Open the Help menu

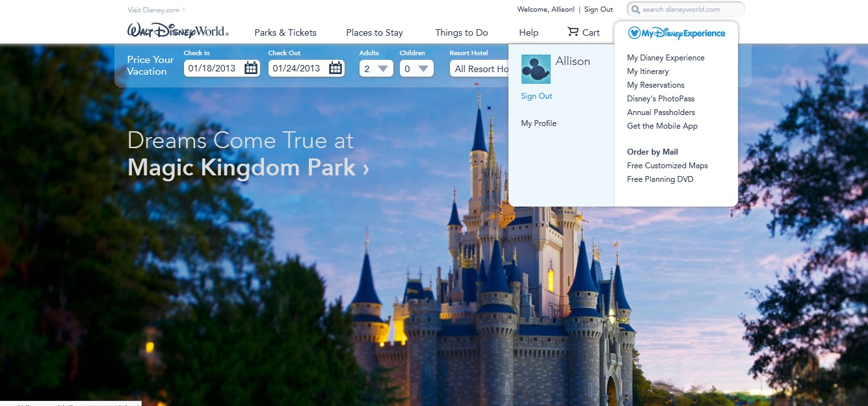[529, 32]
